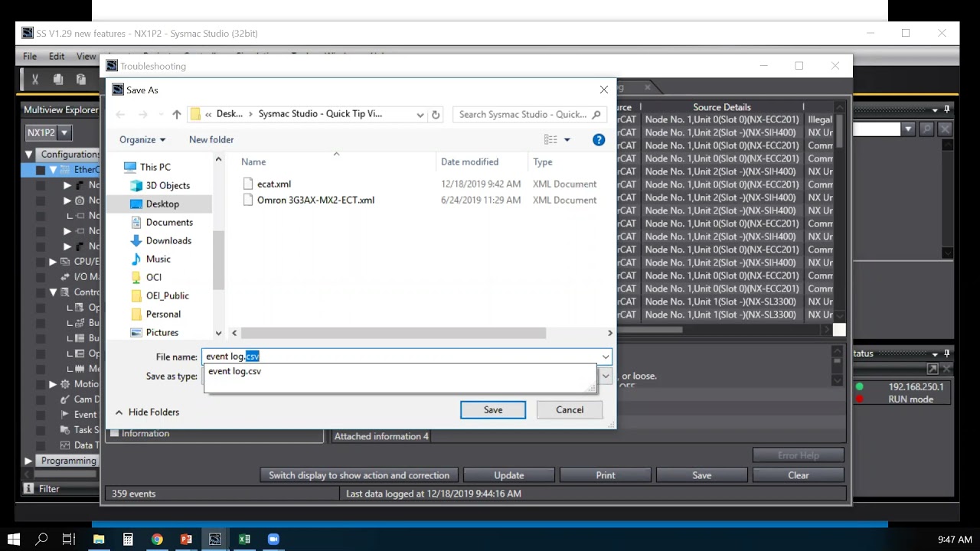The height and width of the screenshot is (551, 980).
Task: Click the Filter icon in Multiview Explorer
Action: click(28, 488)
